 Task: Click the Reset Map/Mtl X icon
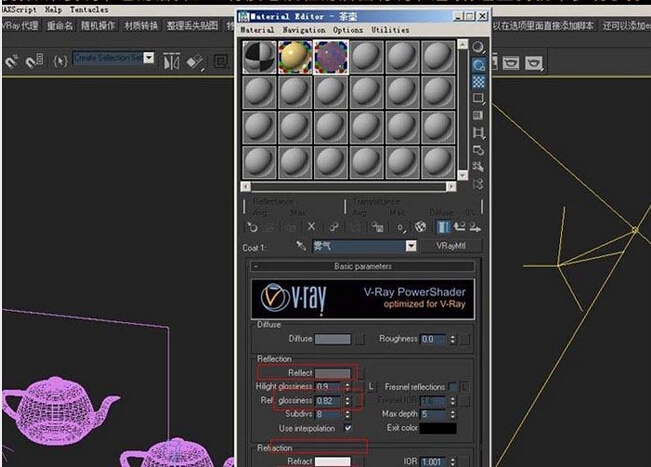tap(311, 227)
